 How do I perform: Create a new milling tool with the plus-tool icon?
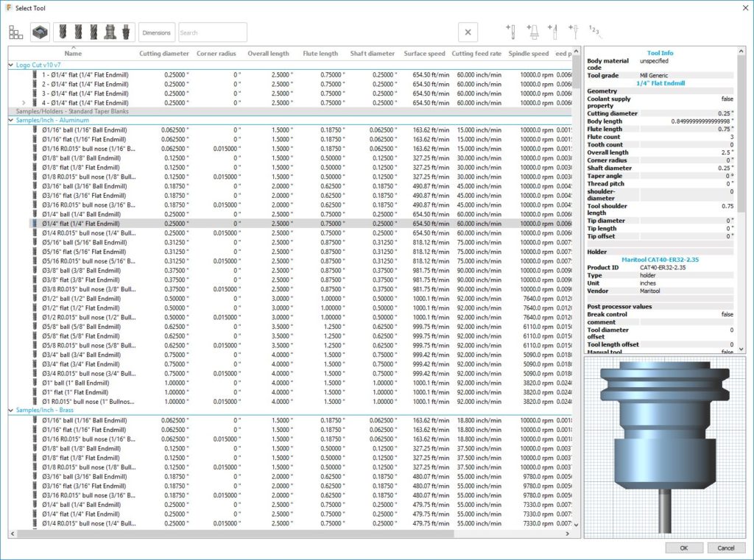click(x=510, y=32)
